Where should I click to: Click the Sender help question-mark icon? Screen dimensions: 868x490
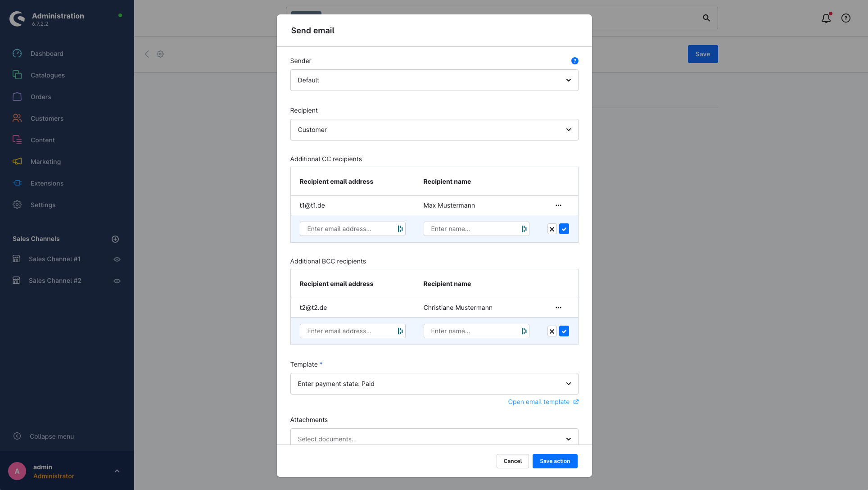pyautogui.click(x=574, y=61)
